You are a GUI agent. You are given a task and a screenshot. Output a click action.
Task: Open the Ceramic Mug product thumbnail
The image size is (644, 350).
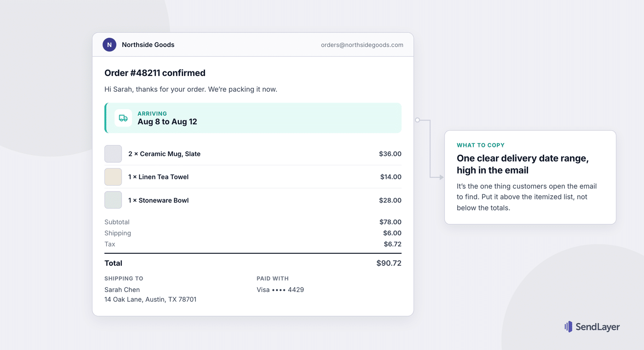113,154
